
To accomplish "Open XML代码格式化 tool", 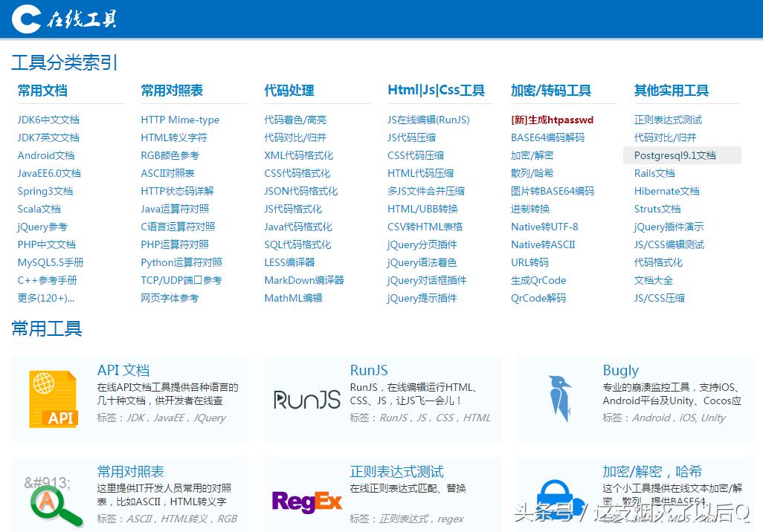I will [x=298, y=155].
